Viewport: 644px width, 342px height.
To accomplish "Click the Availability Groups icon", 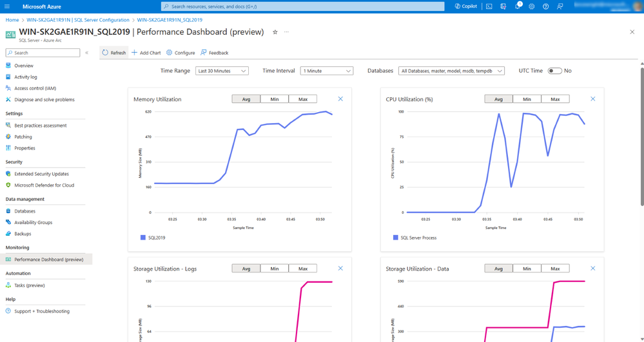I will (8, 223).
